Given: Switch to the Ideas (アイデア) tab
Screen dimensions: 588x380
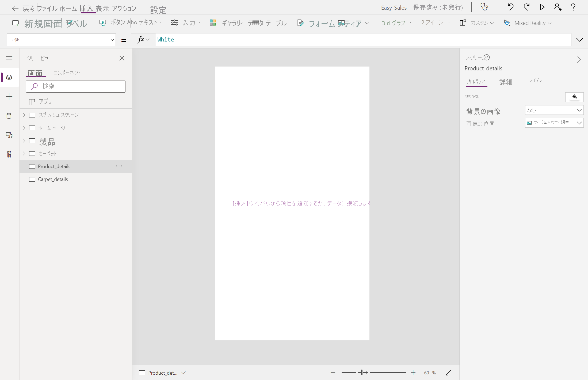Looking at the screenshot, I should (x=536, y=80).
